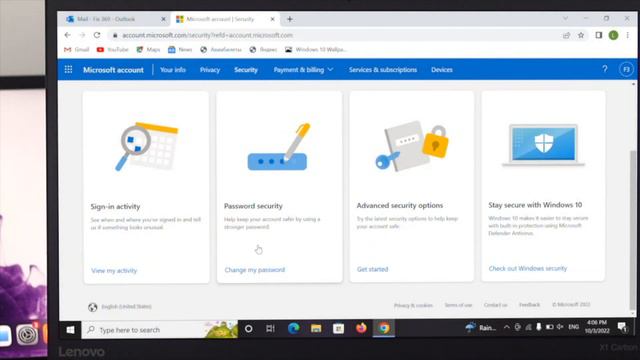Launch Firefox from taskbar

[x=361, y=328]
